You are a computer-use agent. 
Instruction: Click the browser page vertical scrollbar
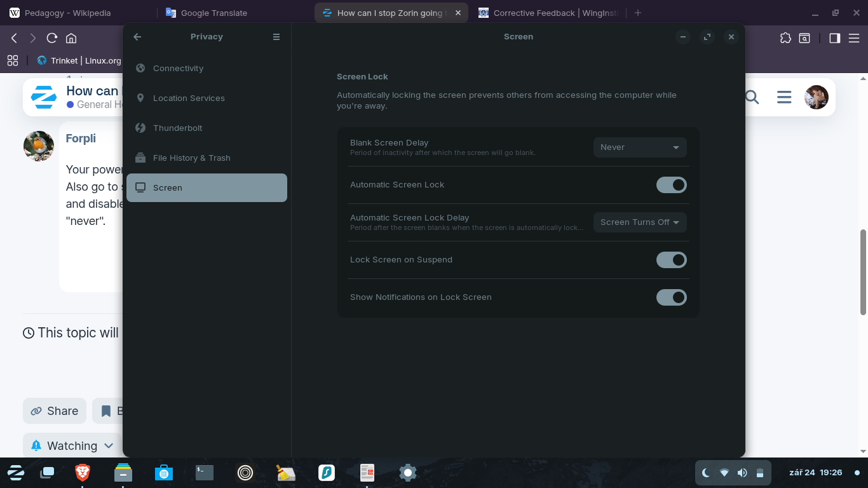click(x=863, y=272)
